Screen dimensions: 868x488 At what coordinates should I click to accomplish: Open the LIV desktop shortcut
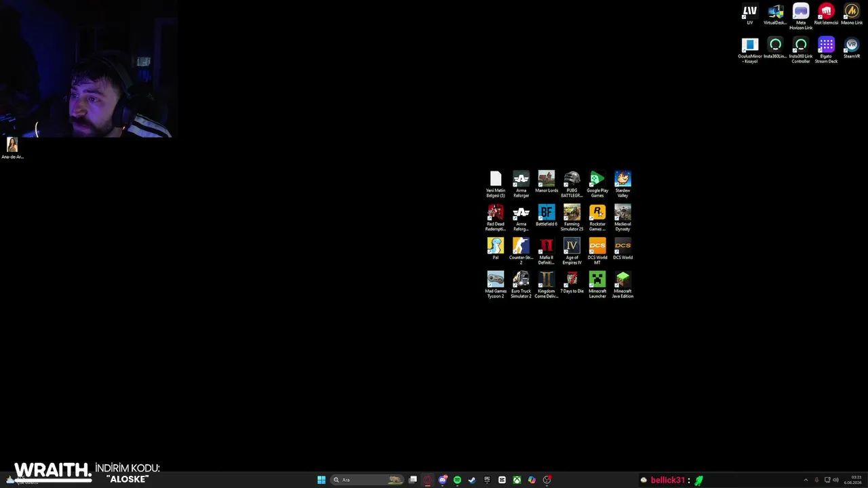tap(749, 14)
